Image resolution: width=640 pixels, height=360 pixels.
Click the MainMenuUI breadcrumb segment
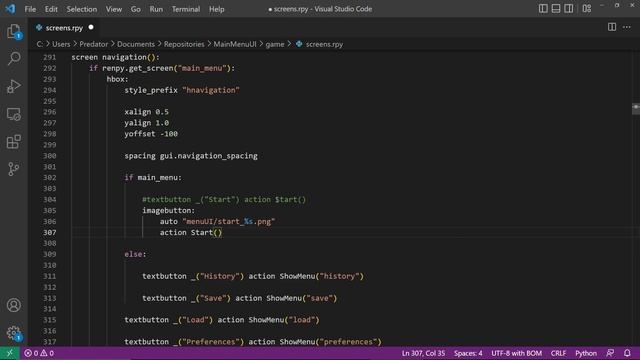tap(235, 44)
